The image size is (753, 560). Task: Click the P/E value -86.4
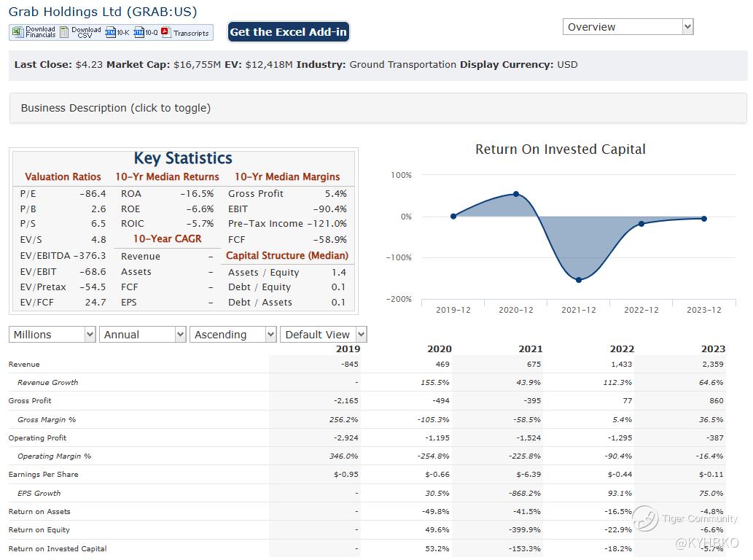tap(93, 193)
